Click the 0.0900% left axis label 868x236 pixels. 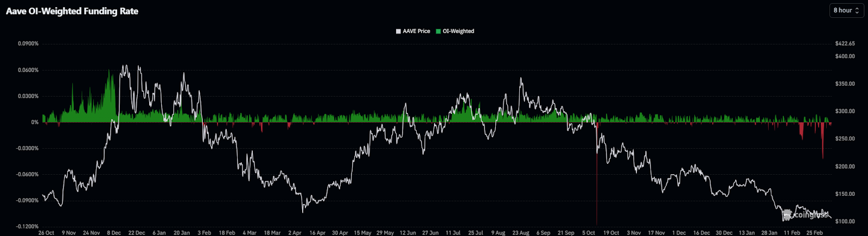pyautogui.click(x=28, y=43)
